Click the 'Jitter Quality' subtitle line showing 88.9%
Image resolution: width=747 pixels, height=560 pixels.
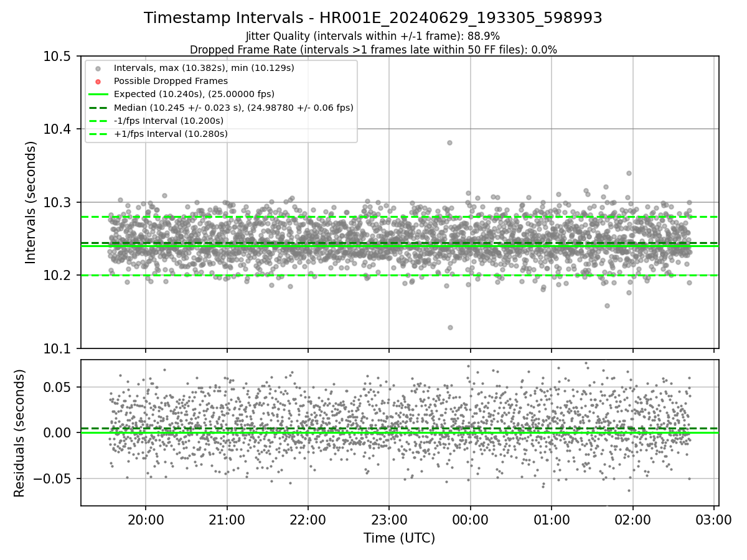(x=373, y=36)
